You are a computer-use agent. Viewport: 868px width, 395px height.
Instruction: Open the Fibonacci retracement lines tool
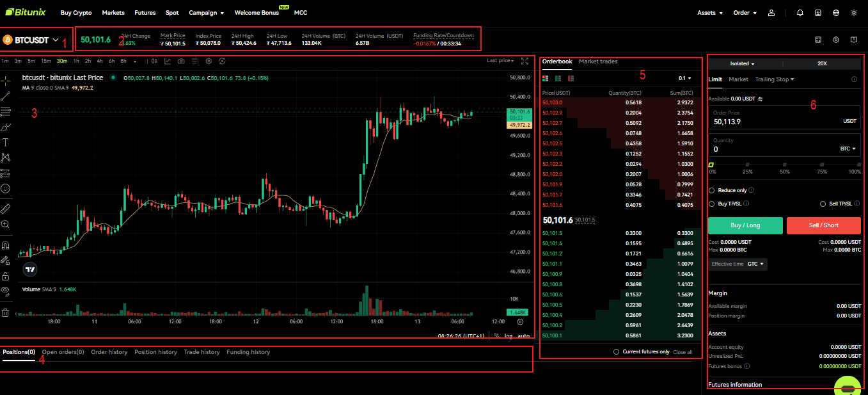coord(6,111)
